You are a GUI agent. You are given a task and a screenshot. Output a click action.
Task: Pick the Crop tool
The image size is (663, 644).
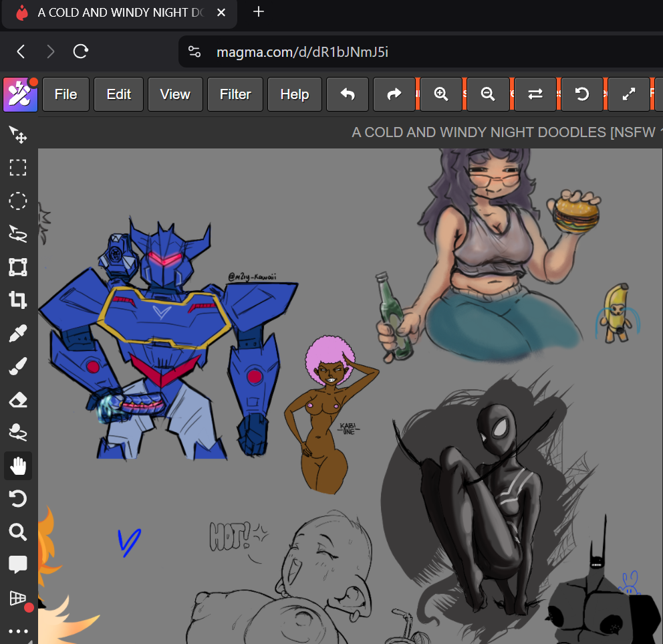(x=18, y=300)
